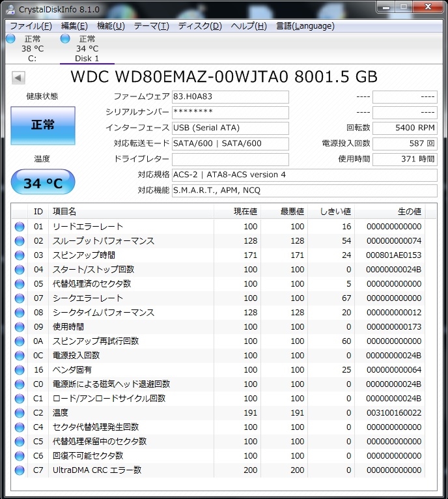Click status orb of シークエラーレート row
The height and width of the screenshot is (499, 448).
(20, 298)
